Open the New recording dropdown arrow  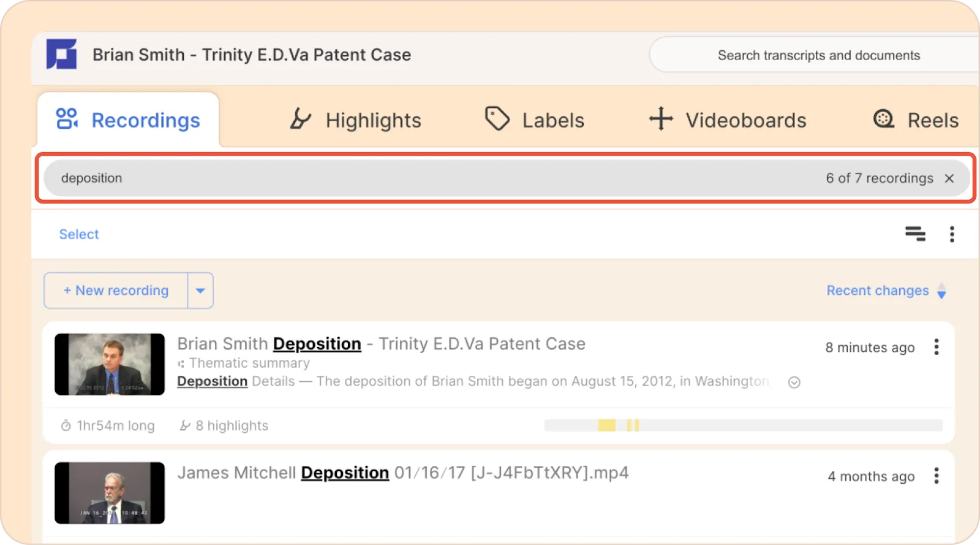(x=200, y=291)
